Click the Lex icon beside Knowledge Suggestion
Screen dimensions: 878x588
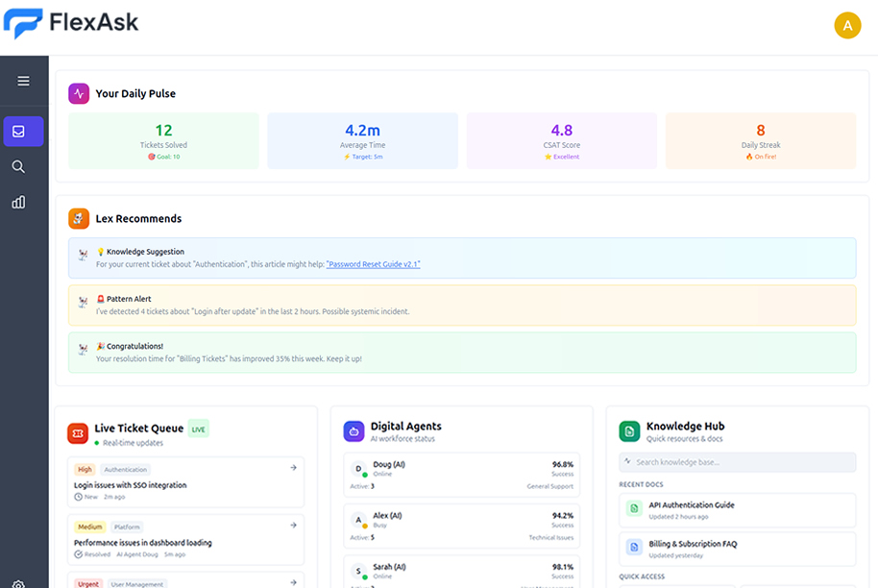[x=83, y=256]
